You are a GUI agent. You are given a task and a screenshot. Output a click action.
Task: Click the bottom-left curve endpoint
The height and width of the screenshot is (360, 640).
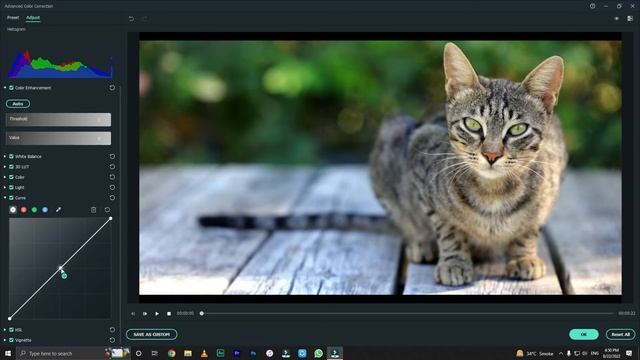(9, 318)
